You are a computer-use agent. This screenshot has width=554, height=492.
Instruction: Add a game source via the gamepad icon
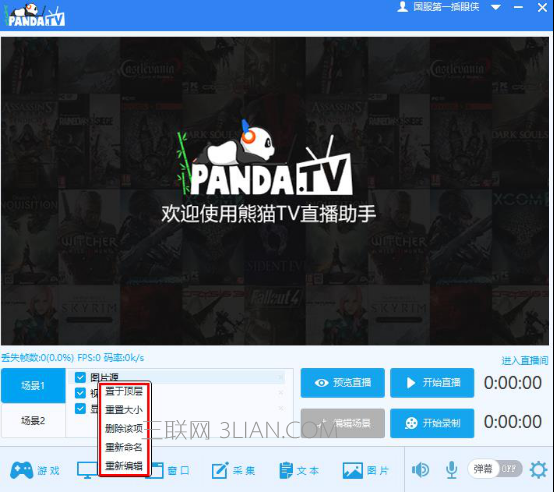point(34,470)
